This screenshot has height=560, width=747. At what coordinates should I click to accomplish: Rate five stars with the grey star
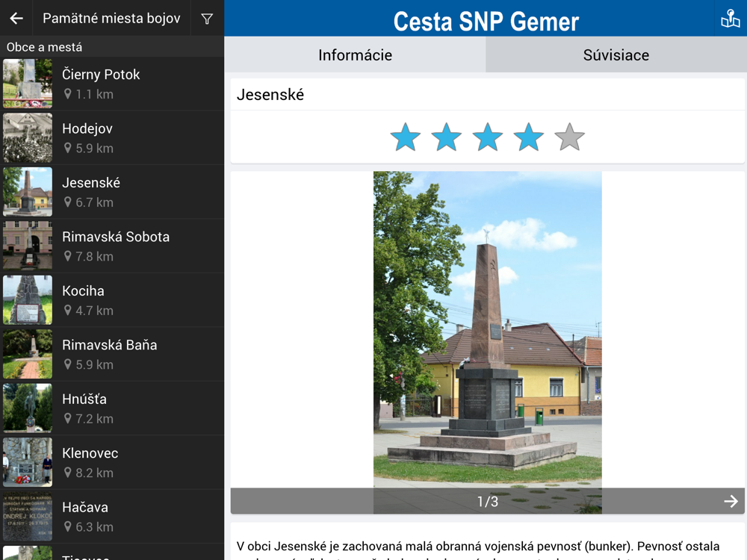coord(570,137)
